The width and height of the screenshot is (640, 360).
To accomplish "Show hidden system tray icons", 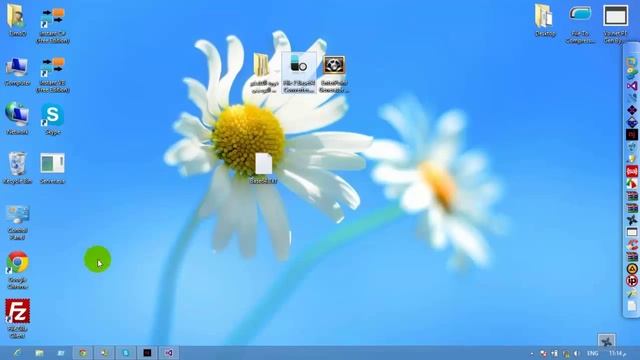I will pyautogui.click(x=531, y=353).
